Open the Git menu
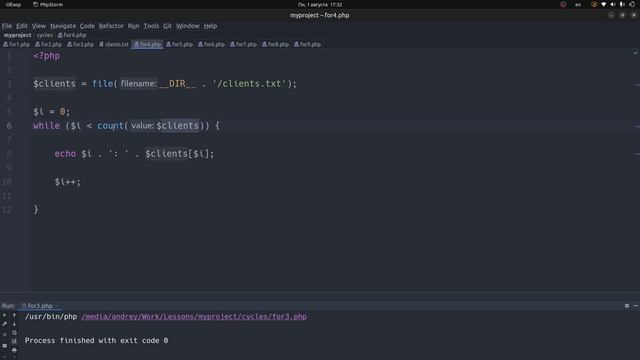Screen dimensions: 640x360 click(x=167, y=26)
